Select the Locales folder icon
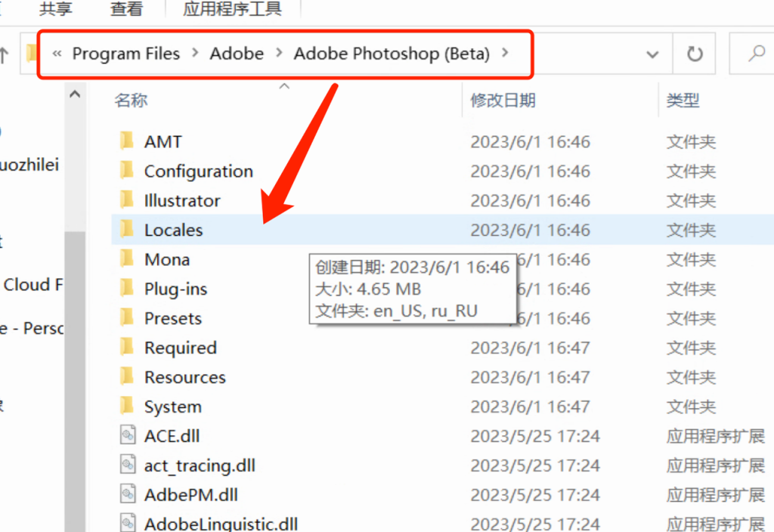Image resolution: width=774 pixels, height=532 pixels. click(126, 230)
